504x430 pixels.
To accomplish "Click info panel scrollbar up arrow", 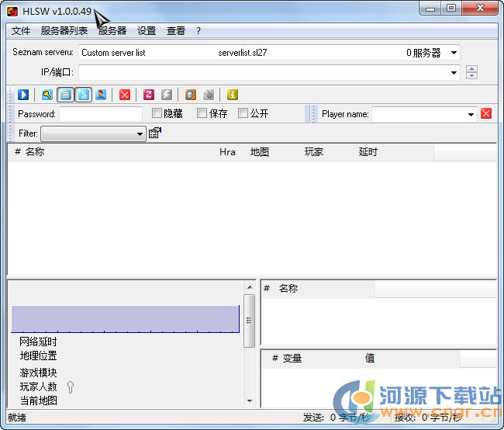I will 250,287.
